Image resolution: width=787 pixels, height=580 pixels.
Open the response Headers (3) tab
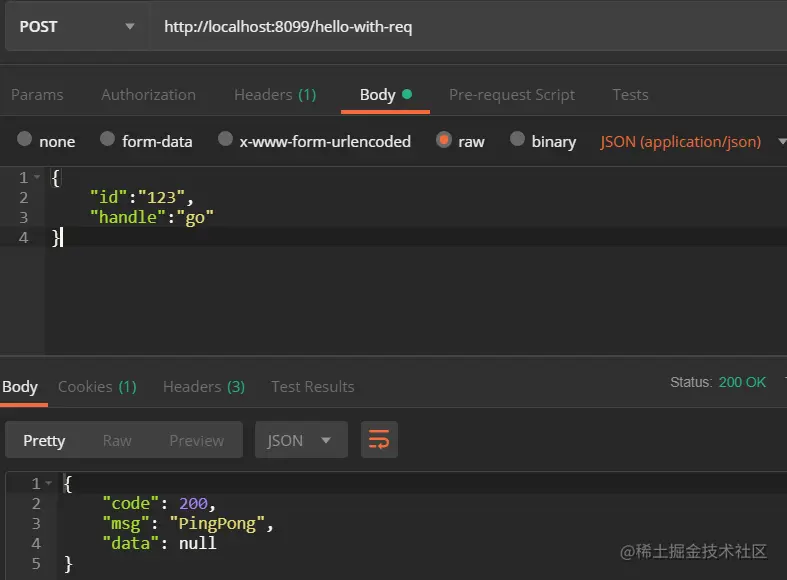(204, 387)
